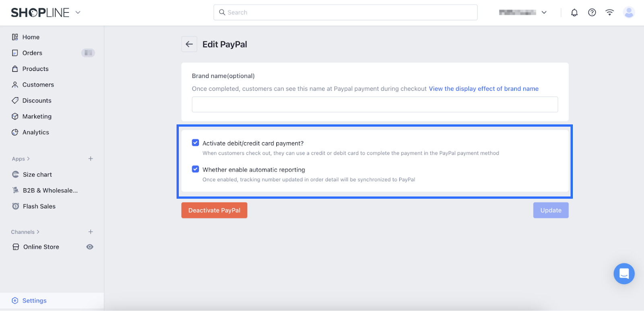The image size is (644, 311).
Task: Go back with the arrow button
Action: point(189,44)
